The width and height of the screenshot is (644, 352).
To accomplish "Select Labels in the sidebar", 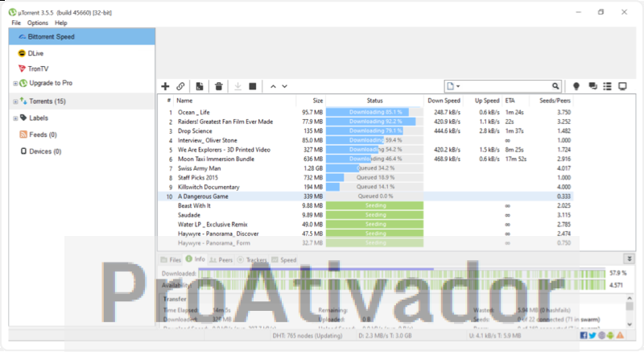I will 38,118.
